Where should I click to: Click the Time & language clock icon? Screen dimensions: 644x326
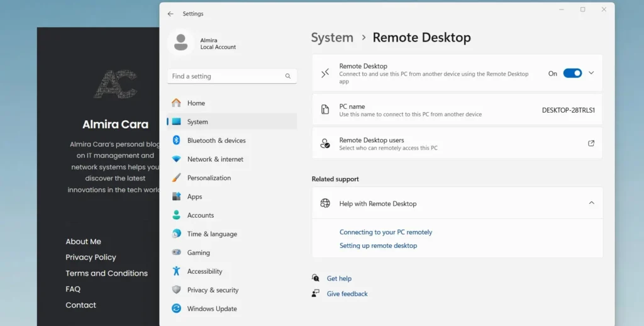click(x=176, y=233)
